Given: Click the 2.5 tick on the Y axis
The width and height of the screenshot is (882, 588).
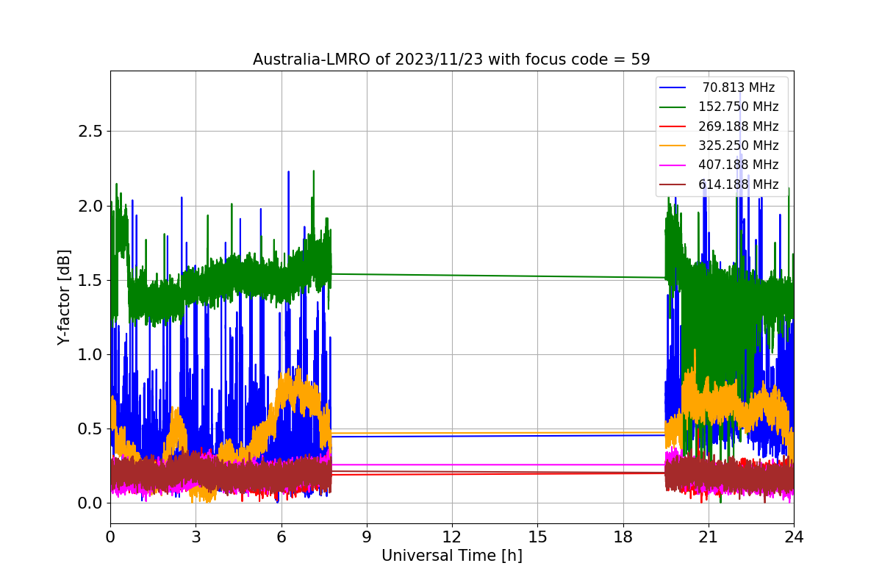Looking at the screenshot, I should (90, 132).
